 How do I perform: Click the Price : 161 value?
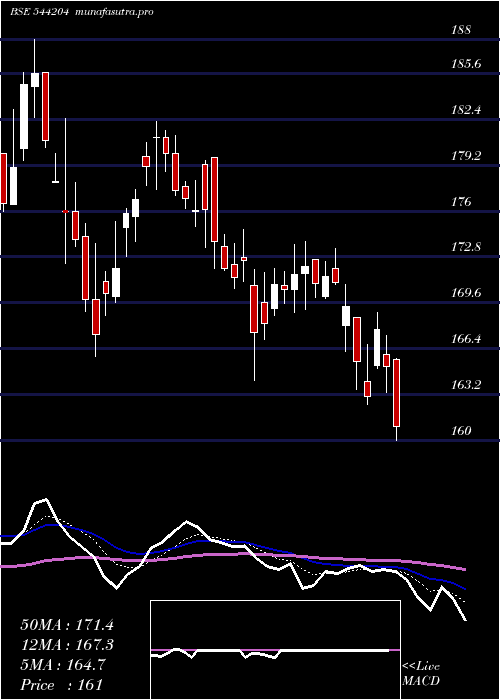[x=61, y=685]
